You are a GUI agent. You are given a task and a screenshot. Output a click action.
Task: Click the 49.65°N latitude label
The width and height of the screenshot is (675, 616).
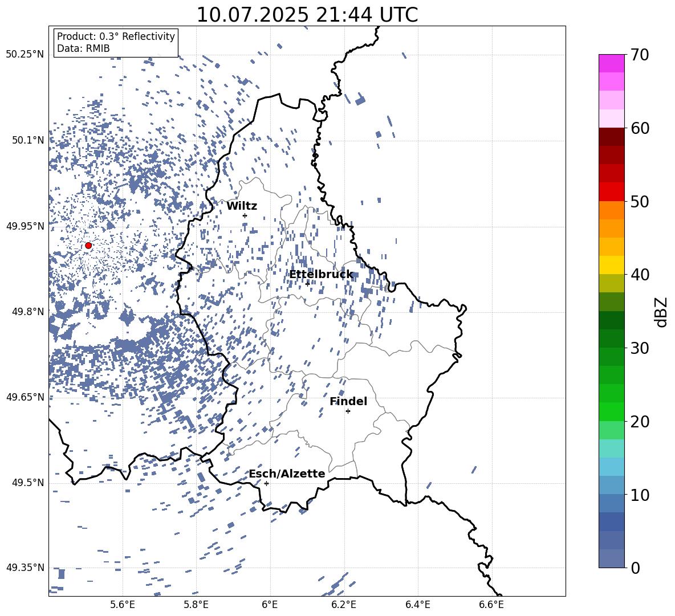pyautogui.click(x=25, y=397)
